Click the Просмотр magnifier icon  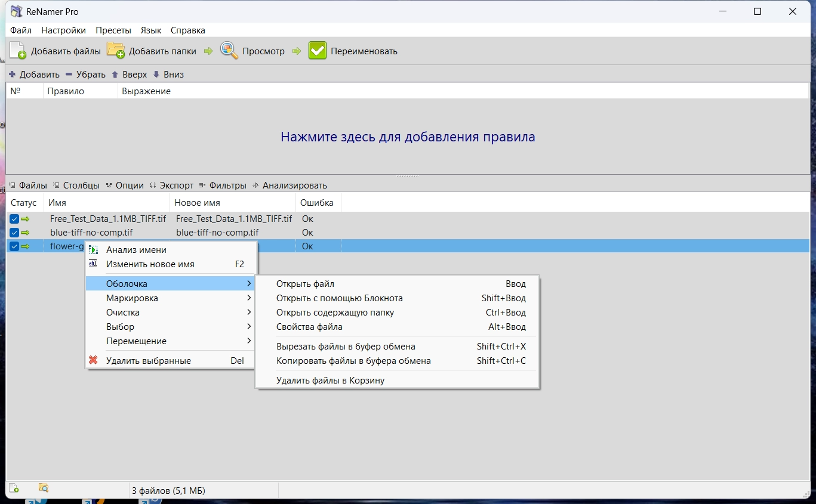tap(229, 51)
